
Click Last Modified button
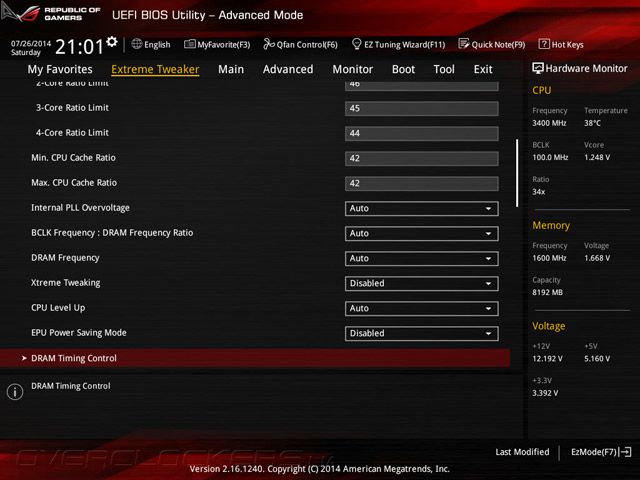tap(522, 452)
